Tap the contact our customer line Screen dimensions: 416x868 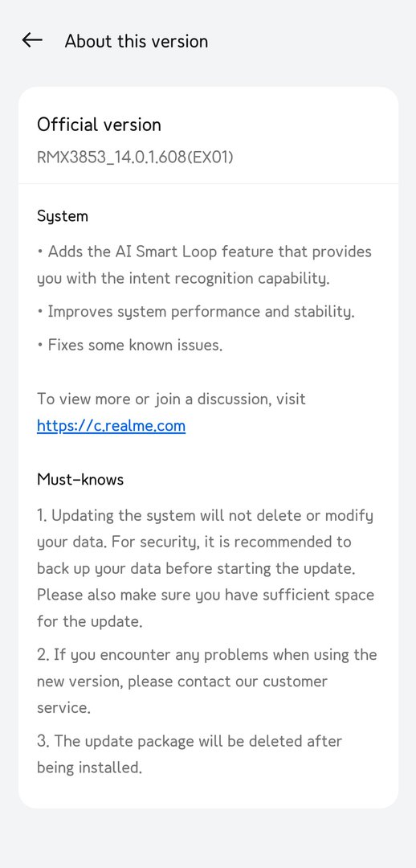coord(182,681)
